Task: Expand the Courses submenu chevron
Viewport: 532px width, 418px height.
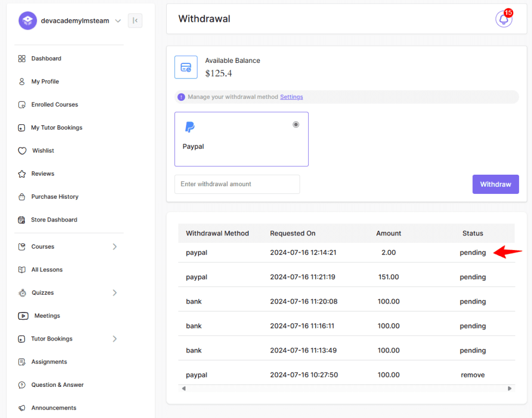Action: pyautogui.click(x=115, y=246)
